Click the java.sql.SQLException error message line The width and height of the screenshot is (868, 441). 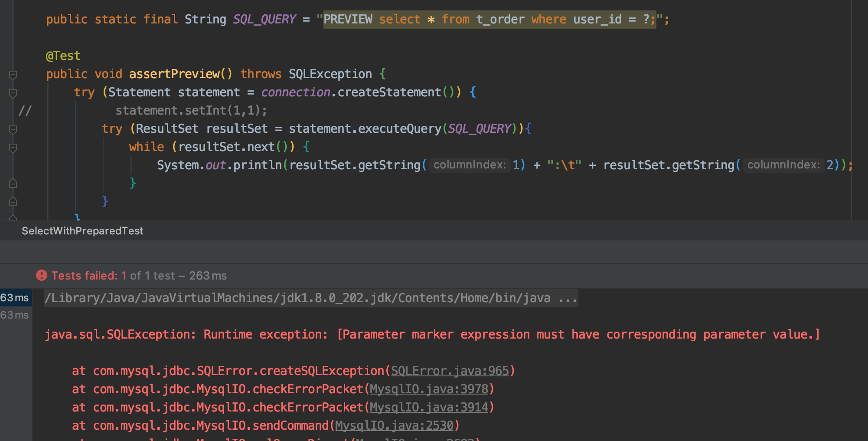pyautogui.click(x=432, y=335)
